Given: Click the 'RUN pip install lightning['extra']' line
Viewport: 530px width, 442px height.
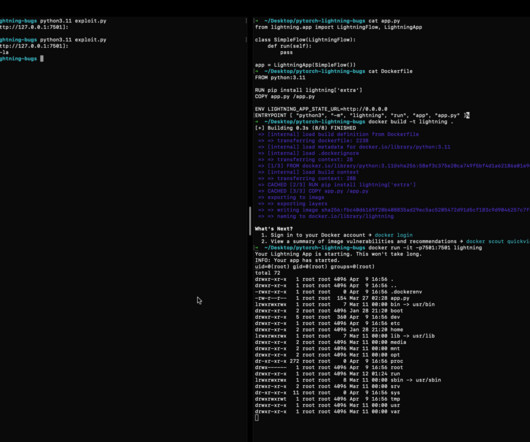Looking at the screenshot, I should click(x=309, y=90).
